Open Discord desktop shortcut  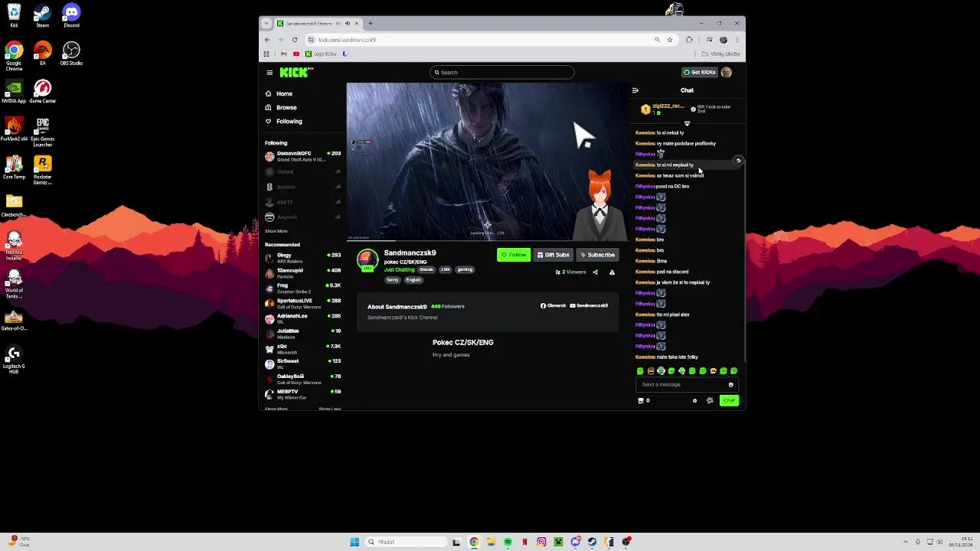[x=71, y=16]
